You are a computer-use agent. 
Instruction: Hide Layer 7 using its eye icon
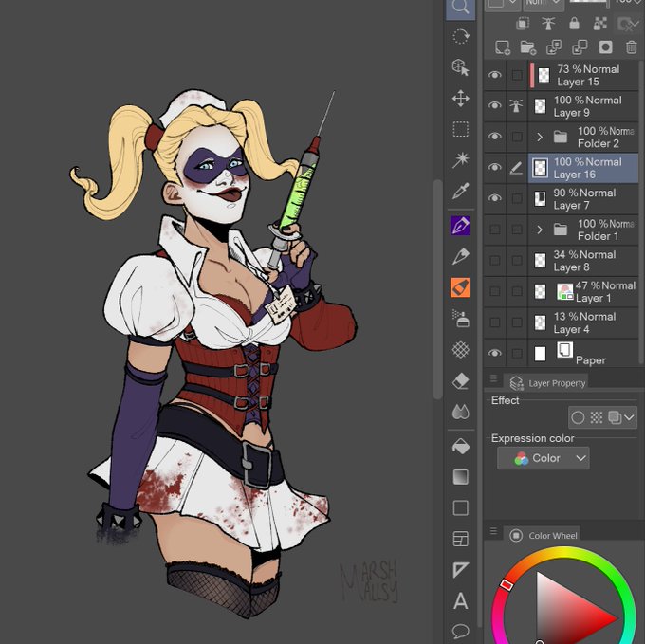click(495, 198)
